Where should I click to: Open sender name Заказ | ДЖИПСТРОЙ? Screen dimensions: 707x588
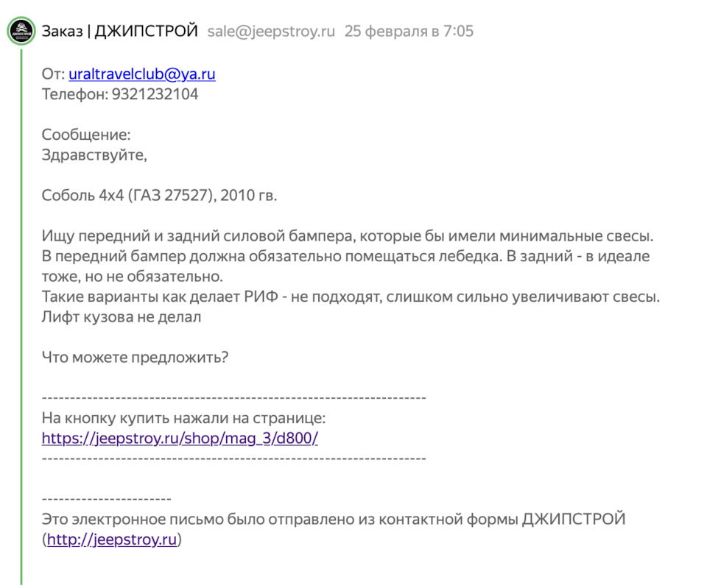click(x=119, y=31)
